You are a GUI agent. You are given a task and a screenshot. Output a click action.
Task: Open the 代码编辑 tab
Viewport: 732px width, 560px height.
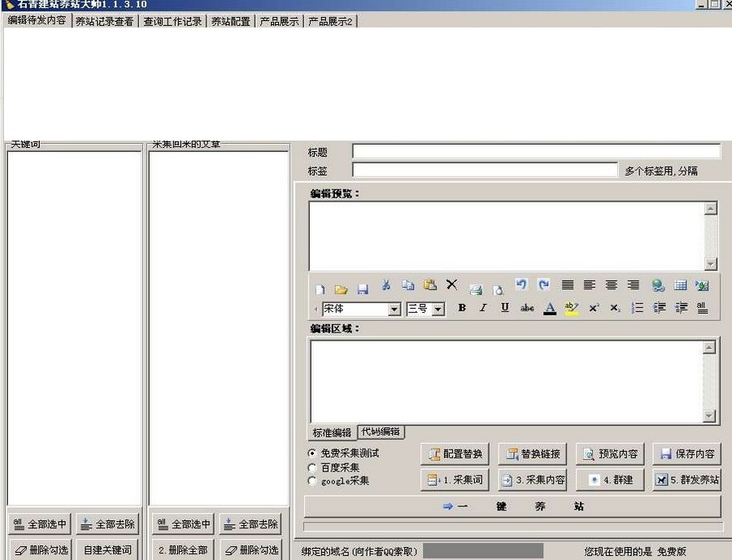380,432
